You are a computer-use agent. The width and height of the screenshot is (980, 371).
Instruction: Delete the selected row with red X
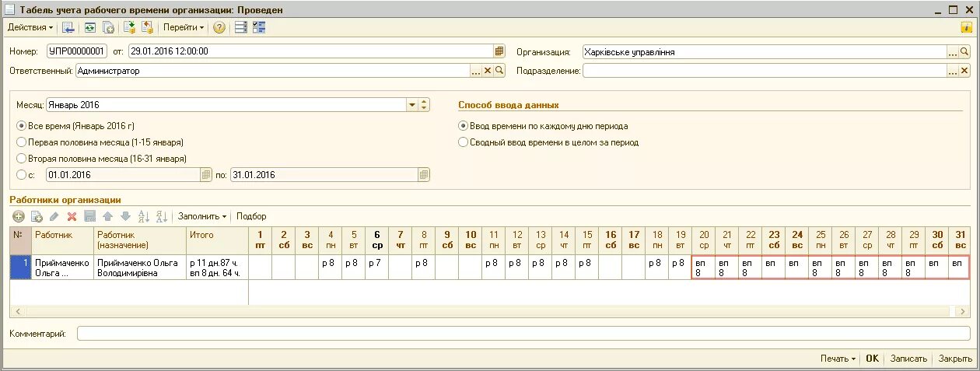[x=72, y=216]
